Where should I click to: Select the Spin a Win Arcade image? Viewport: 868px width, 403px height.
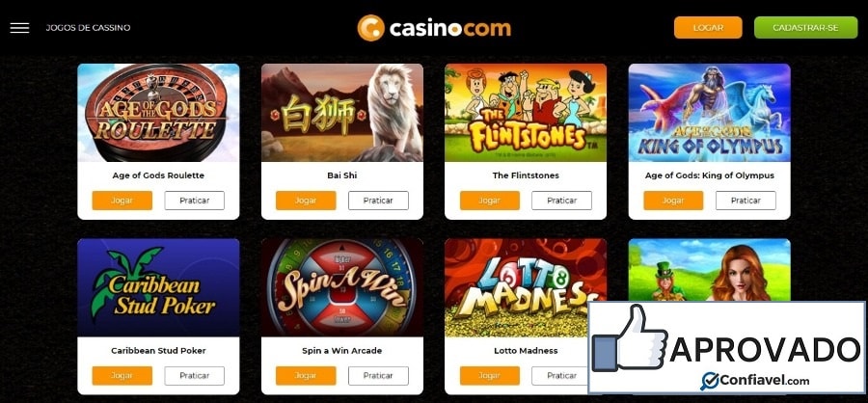(x=342, y=288)
